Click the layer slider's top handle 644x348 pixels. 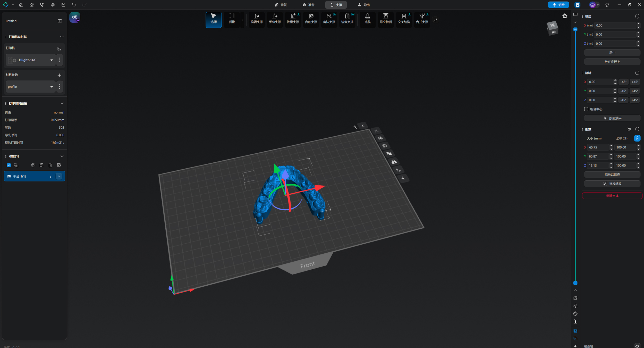[x=575, y=29]
